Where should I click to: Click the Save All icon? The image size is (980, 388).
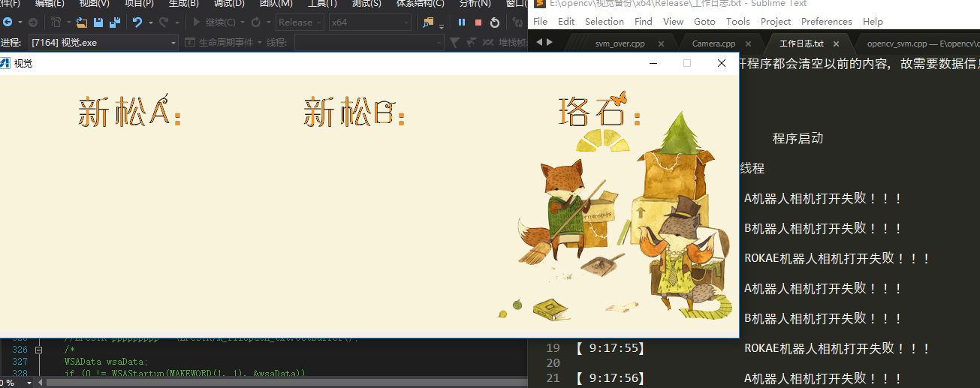[x=115, y=23]
